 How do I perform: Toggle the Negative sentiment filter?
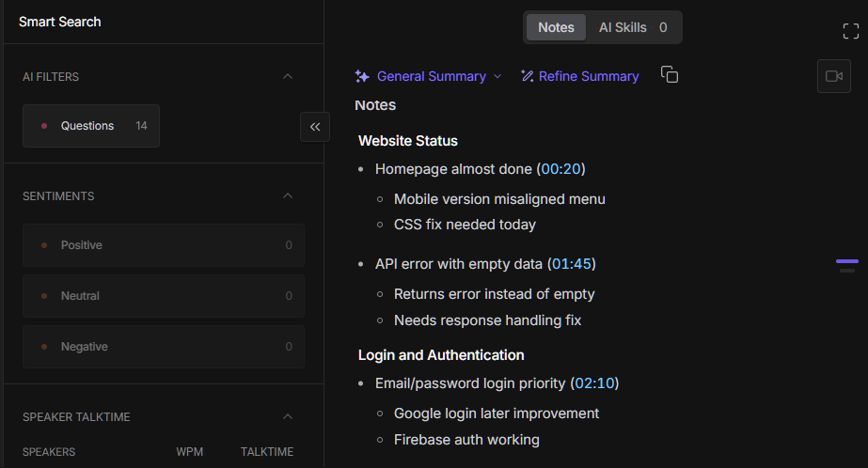[x=164, y=347]
